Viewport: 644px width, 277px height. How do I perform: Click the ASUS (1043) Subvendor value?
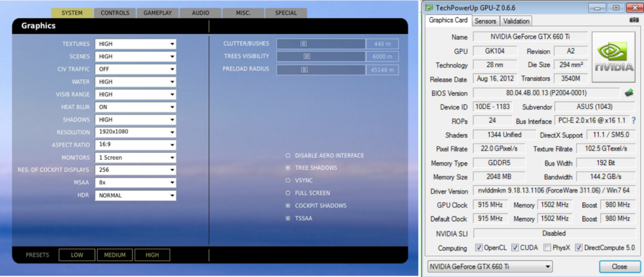(x=594, y=107)
